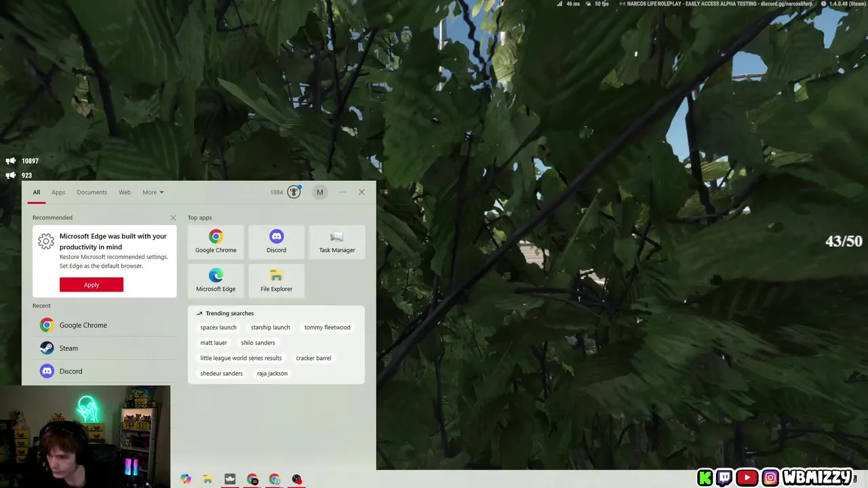Open File Explorer from the taskbar

click(208, 479)
